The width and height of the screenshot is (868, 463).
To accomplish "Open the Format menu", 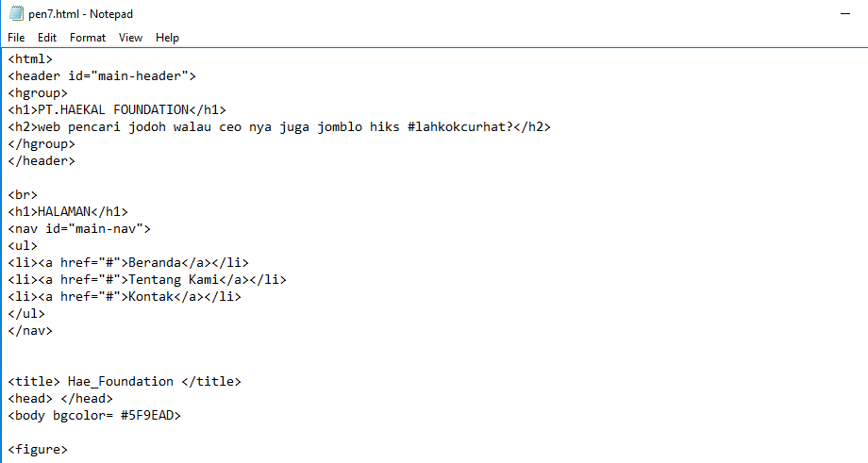I will [x=88, y=38].
